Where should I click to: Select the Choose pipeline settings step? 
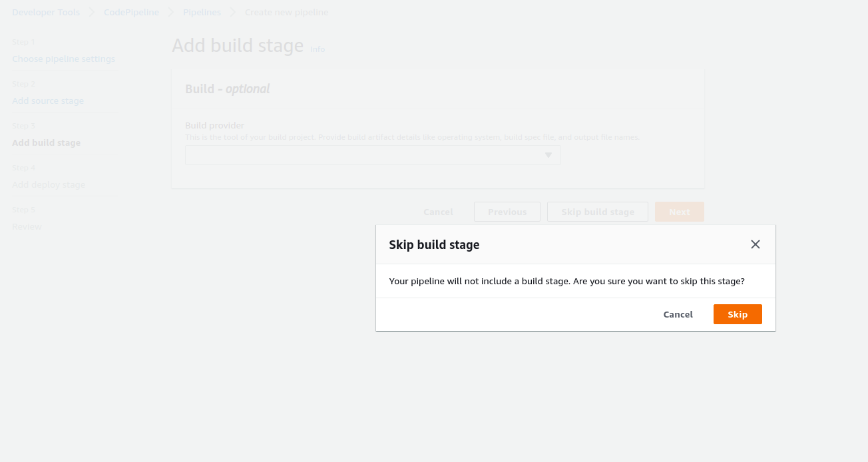pos(63,59)
